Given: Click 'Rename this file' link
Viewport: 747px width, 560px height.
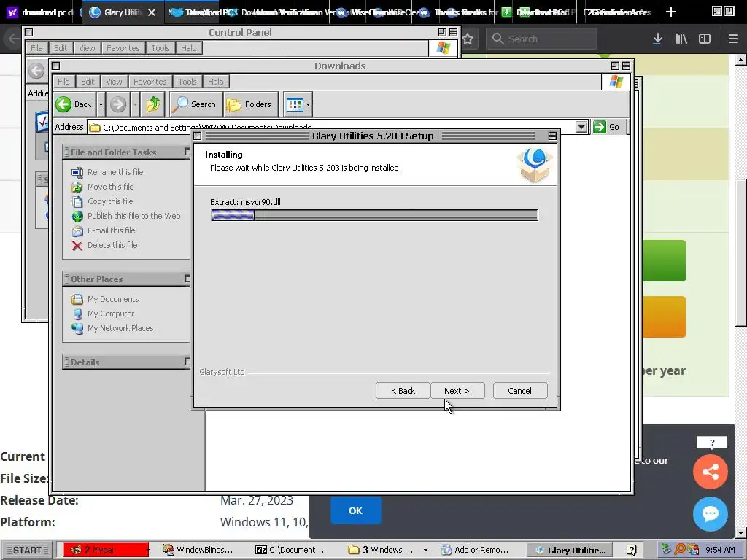Looking at the screenshot, I should (115, 172).
